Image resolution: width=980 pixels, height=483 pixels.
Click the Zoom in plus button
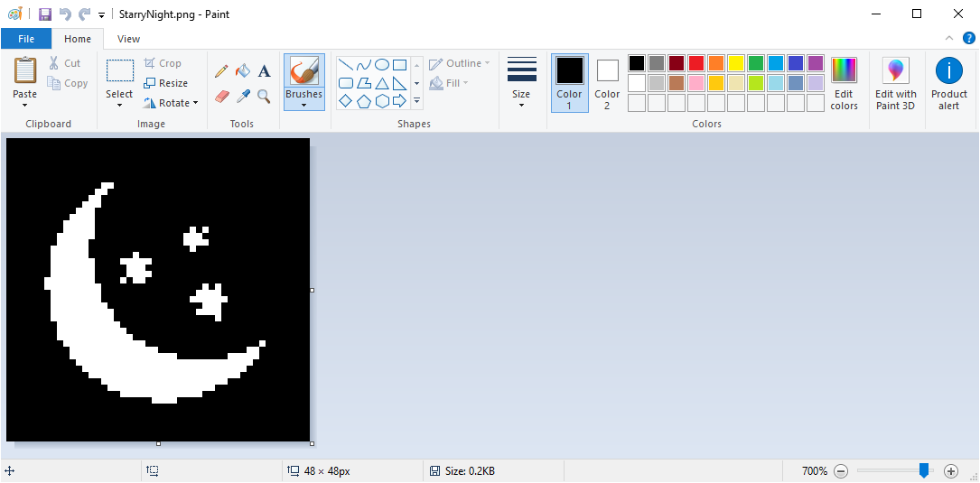[950, 471]
